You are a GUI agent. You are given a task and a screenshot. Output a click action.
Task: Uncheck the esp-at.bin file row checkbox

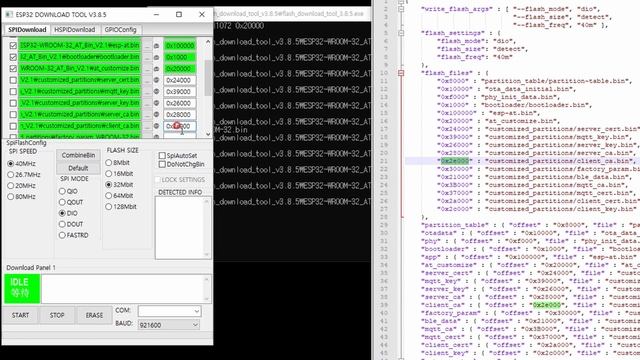point(13,45)
